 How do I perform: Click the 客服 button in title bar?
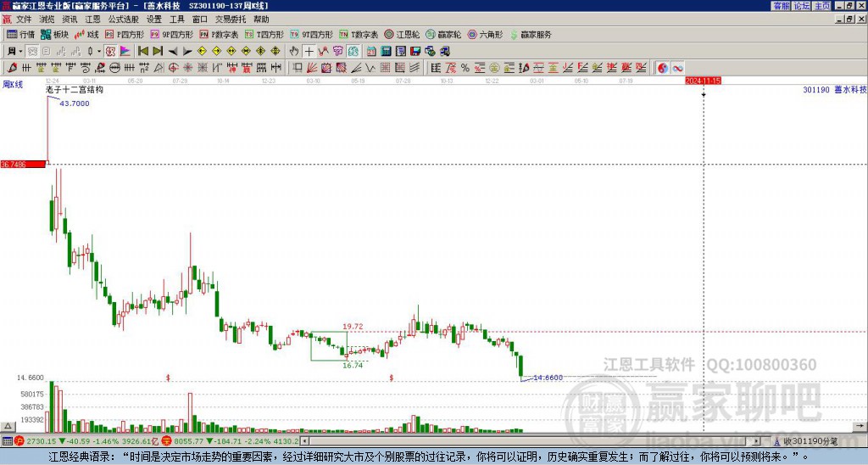point(782,6)
